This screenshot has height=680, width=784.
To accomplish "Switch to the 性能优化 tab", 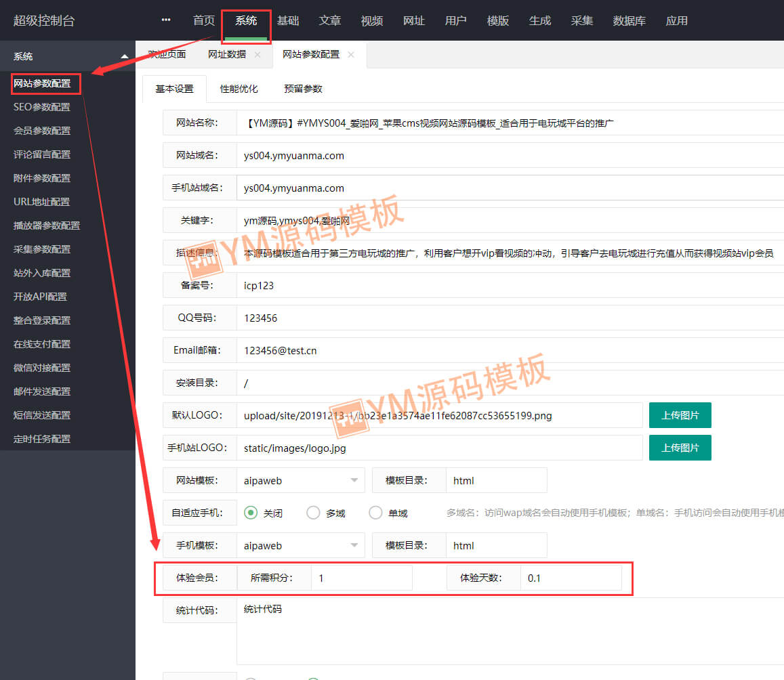I will [239, 89].
